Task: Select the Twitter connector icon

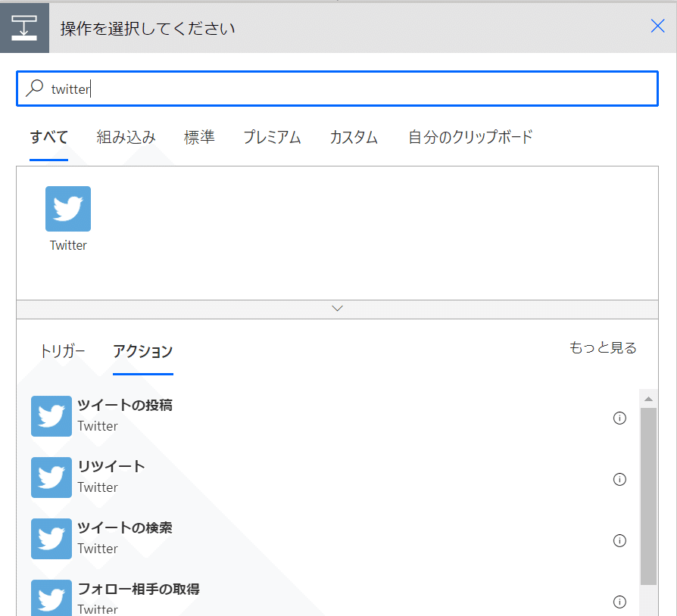Action: [x=67, y=207]
